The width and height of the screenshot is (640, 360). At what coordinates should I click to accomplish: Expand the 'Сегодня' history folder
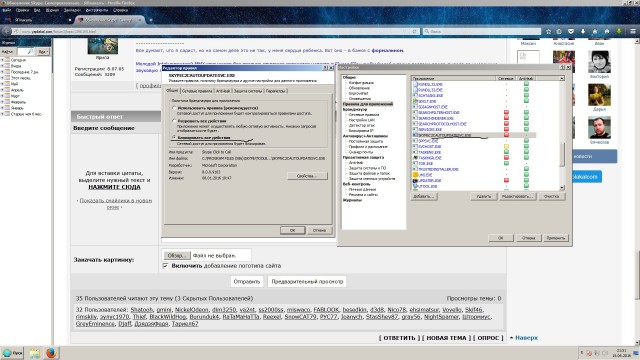[x=2, y=60]
